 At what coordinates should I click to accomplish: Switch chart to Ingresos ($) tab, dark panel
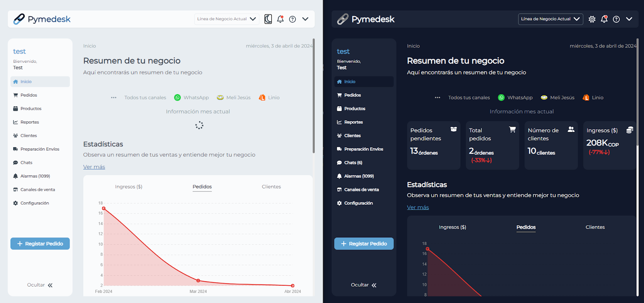pos(452,227)
